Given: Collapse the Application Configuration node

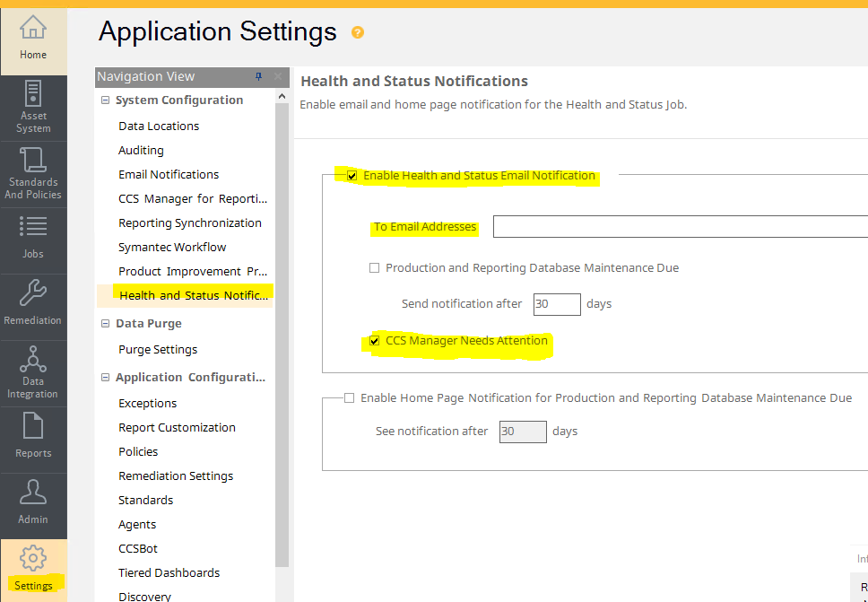Looking at the screenshot, I should click(106, 378).
